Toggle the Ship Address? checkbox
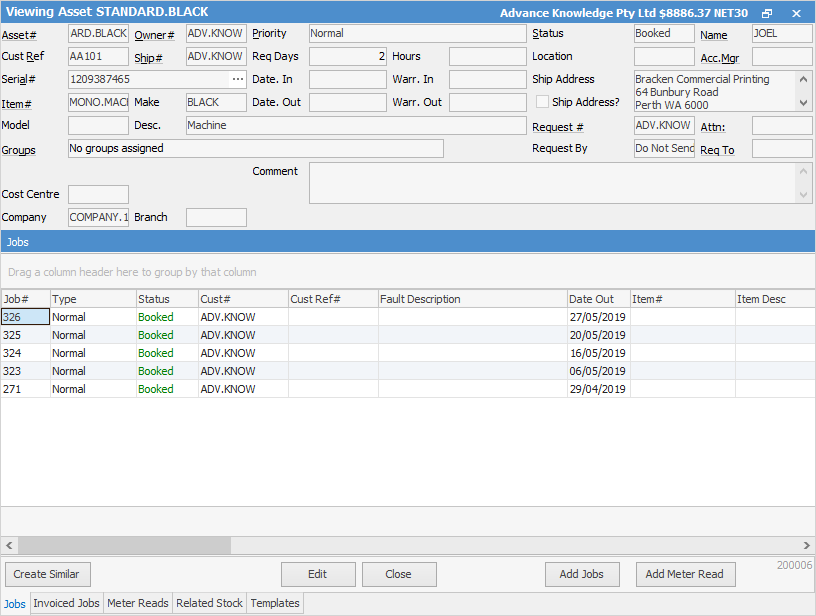This screenshot has width=816, height=616. pos(542,102)
